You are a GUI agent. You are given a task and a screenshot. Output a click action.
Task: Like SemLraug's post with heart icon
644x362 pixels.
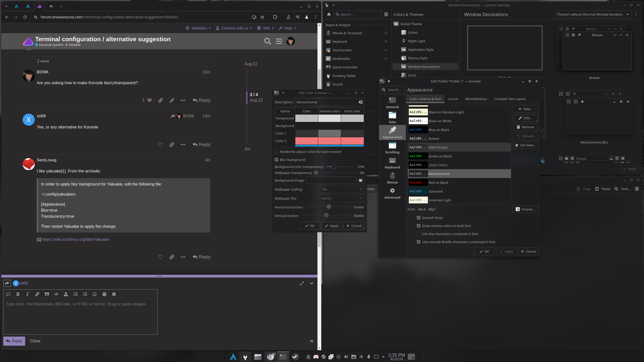(x=160, y=257)
